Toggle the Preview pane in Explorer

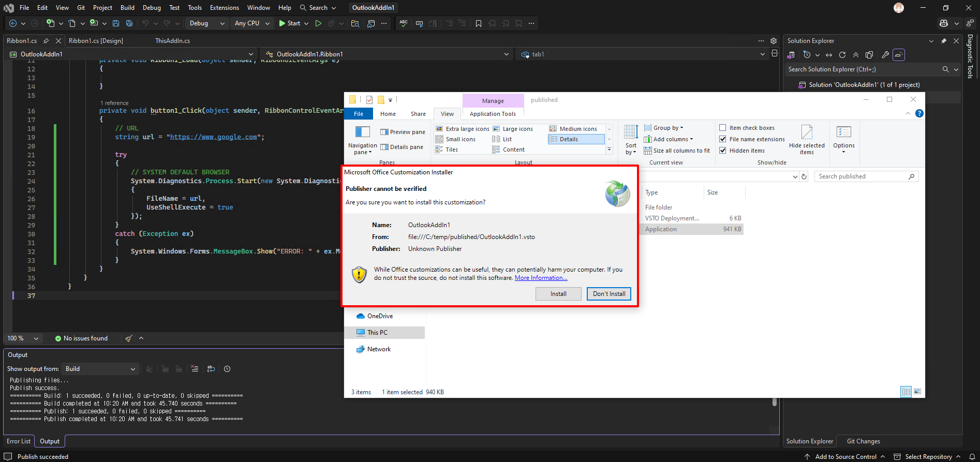(x=403, y=132)
